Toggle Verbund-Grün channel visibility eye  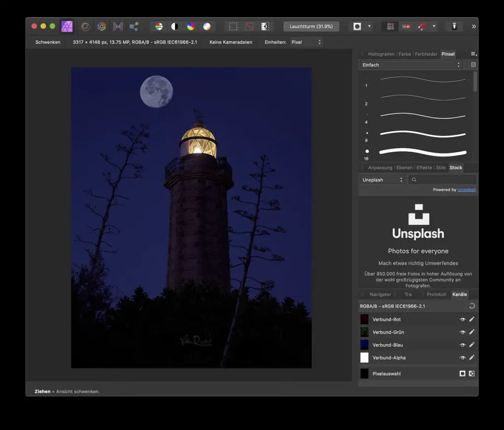pyautogui.click(x=463, y=332)
